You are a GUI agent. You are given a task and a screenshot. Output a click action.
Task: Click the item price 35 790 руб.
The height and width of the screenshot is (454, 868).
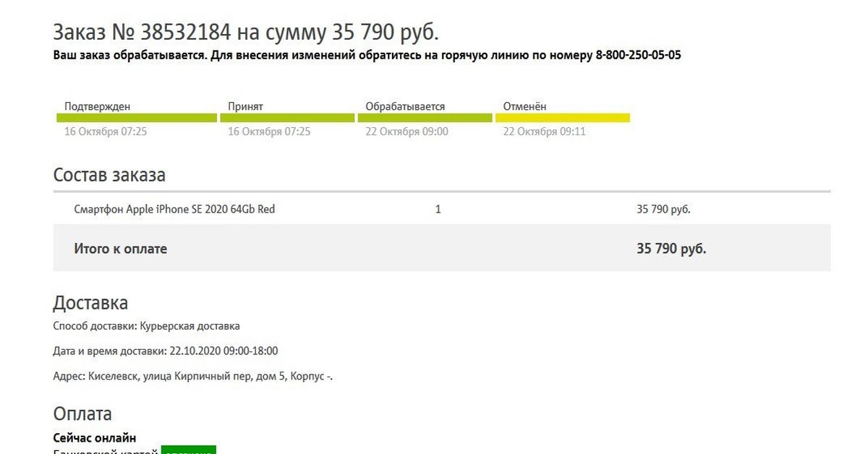coord(663,210)
